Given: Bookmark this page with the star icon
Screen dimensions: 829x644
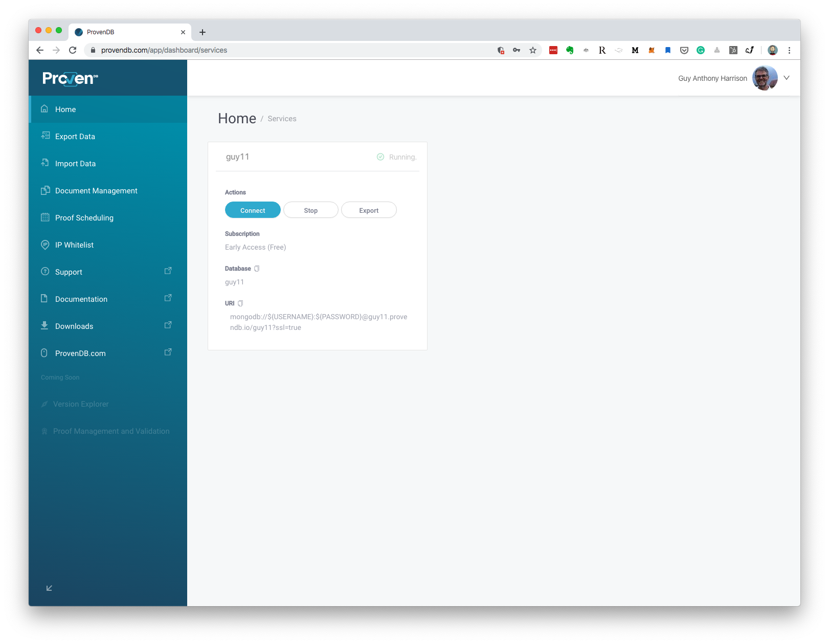Looking at the screenshot, I should [x=533, y=50].
